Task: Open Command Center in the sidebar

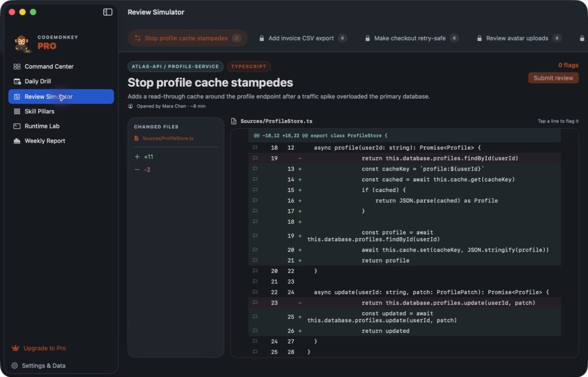Action: click(61, 67)
